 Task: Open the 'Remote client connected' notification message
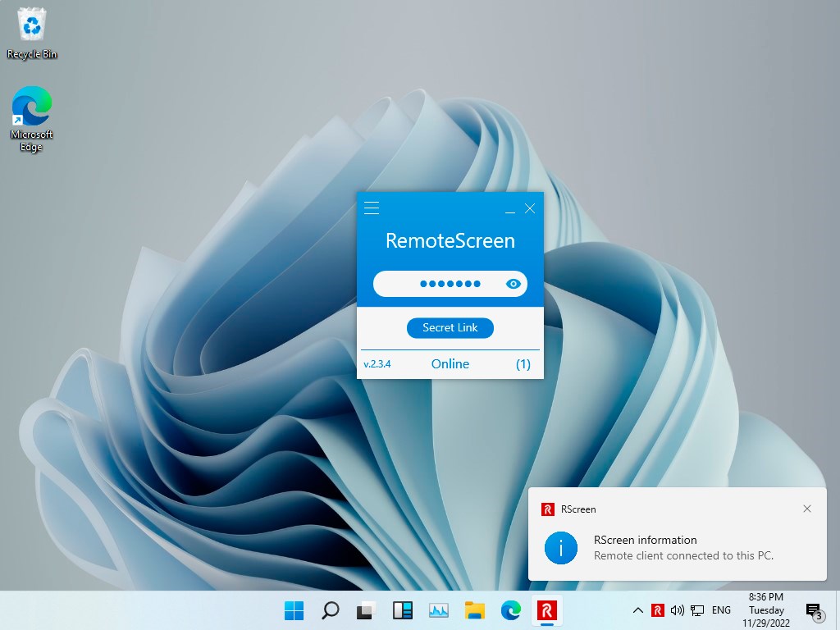coord(683,555)
